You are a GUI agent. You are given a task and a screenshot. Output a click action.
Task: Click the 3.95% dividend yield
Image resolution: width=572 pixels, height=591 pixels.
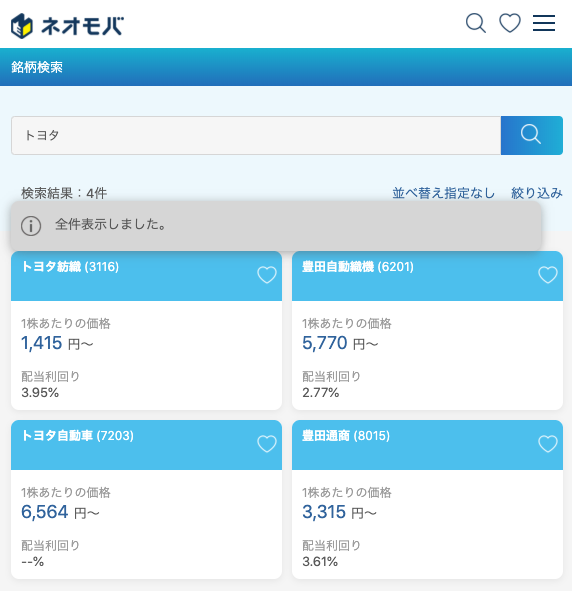point(40,393)
